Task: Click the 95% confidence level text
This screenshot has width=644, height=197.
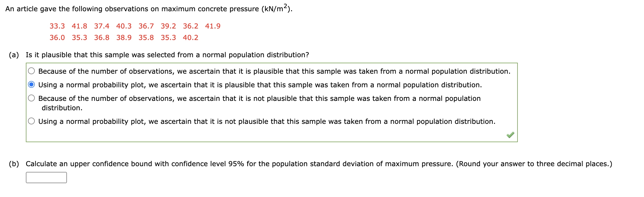Action: click(x=236, y=163)
